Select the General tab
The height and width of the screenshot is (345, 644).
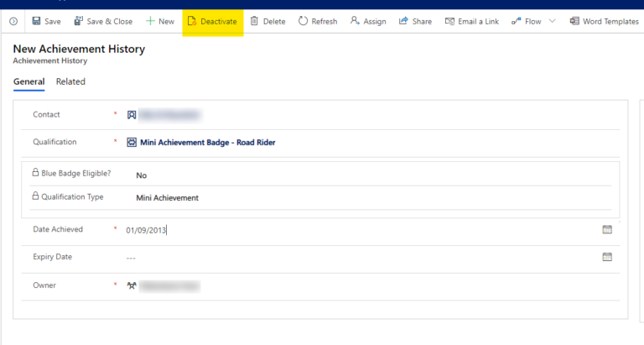pos(29,81)
